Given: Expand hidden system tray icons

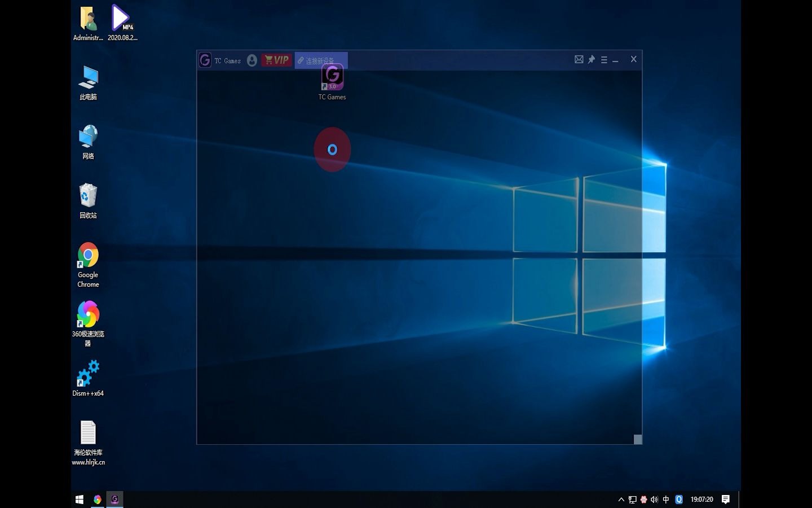Looking at the screenshot, I should click(x=621, y=500).
